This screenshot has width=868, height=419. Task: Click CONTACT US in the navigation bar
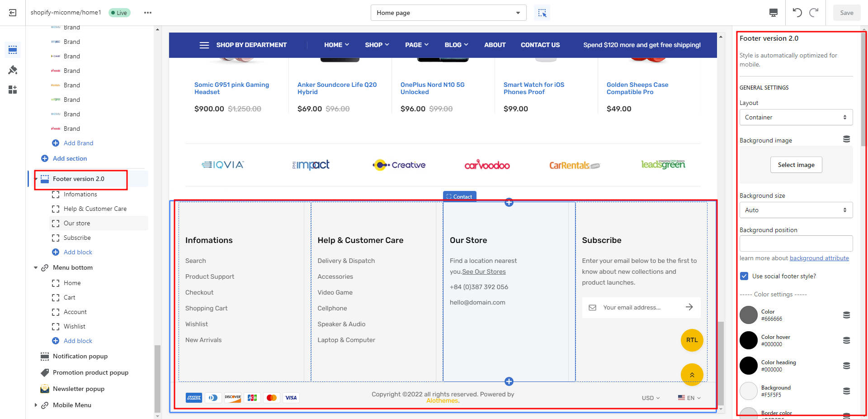pos(540,45)
